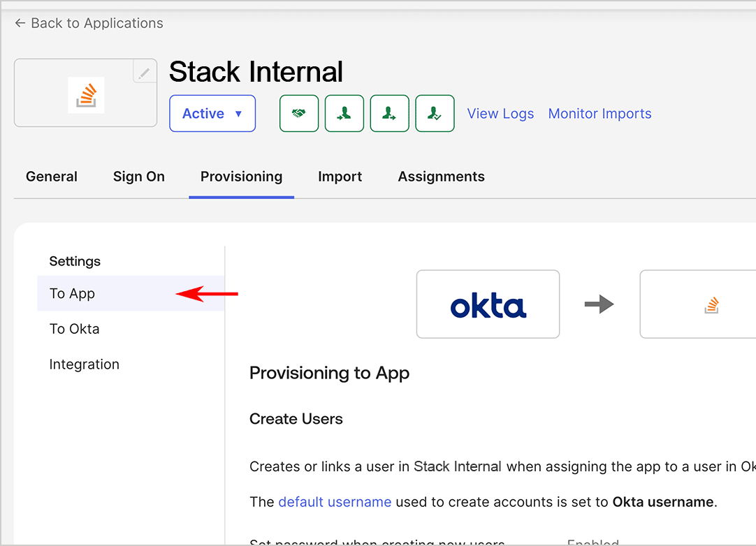Select To App in Settings sidebar

(73, 294)
